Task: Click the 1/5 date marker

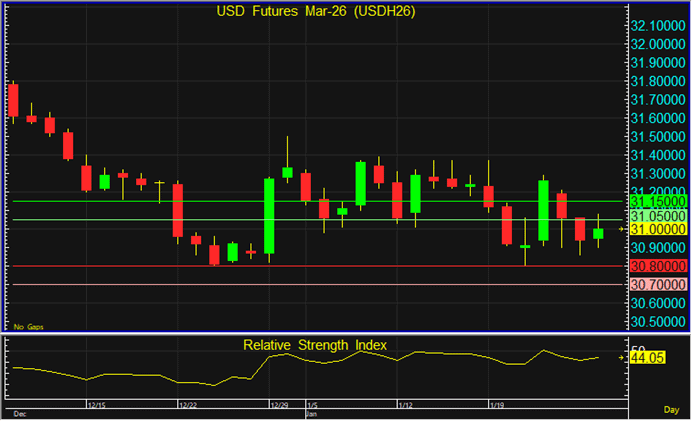Action: tap(313, 405)
